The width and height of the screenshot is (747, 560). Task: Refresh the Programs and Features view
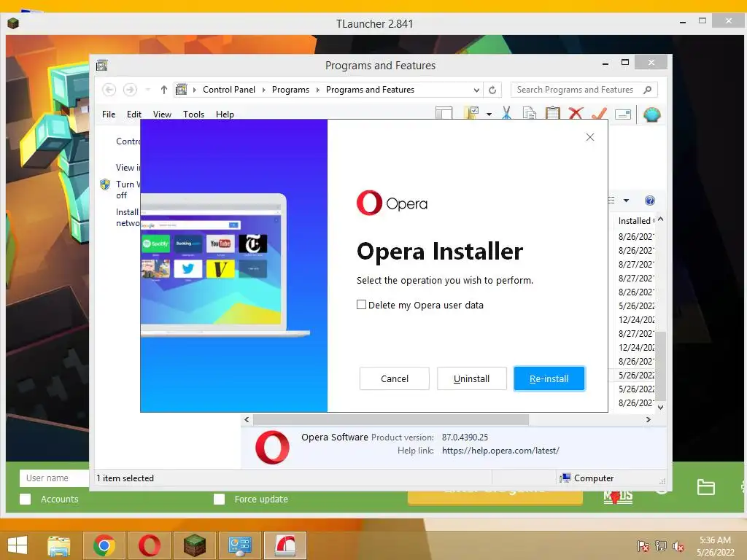492,90
